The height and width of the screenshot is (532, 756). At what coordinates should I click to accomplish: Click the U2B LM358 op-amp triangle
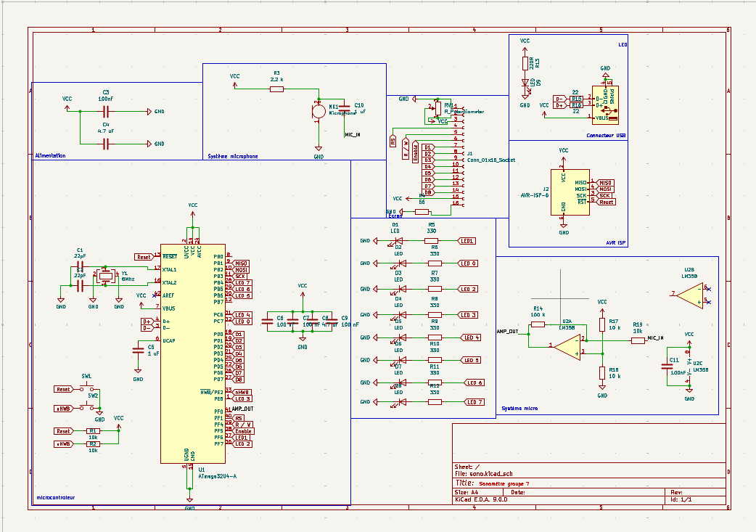click(x=689, y=294)
